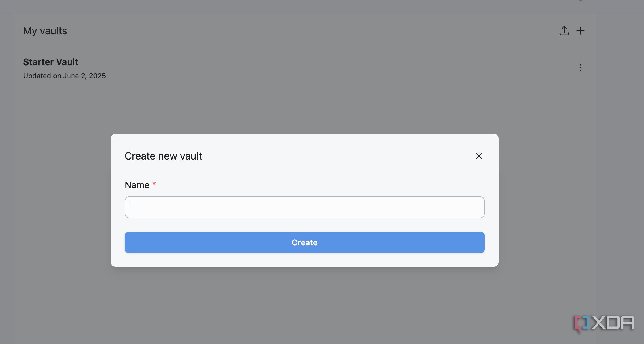Focus the Name text field
This screenshot has height=344, width=644.
[304, 207]
